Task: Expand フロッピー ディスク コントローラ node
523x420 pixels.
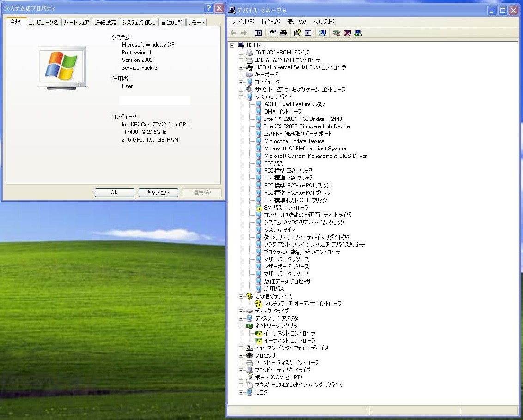Action: tap(241, 363)
